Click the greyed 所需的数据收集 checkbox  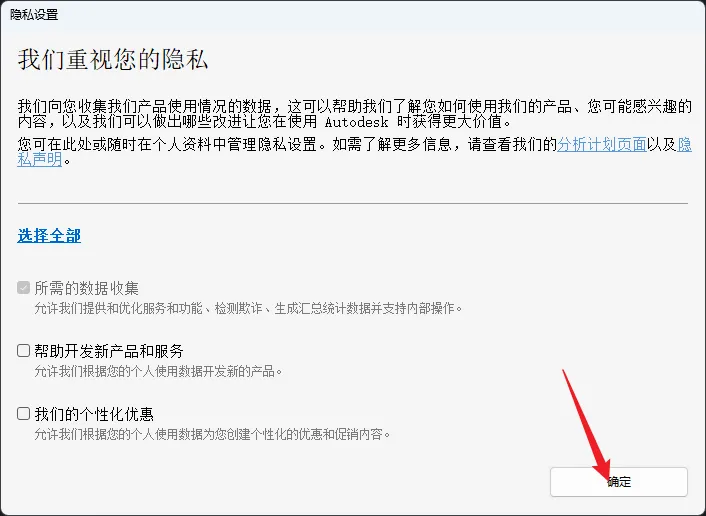(x=23, y=288)
